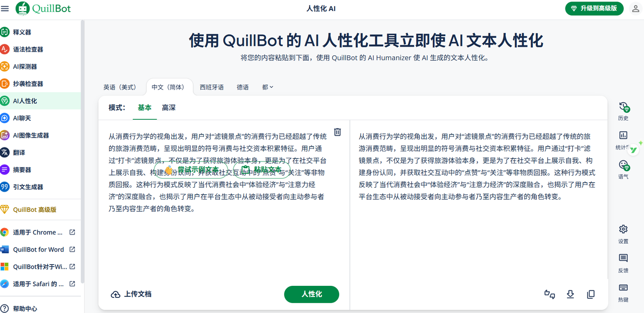
Task: Switch to 高深 mode
Action: click(169, 108)
